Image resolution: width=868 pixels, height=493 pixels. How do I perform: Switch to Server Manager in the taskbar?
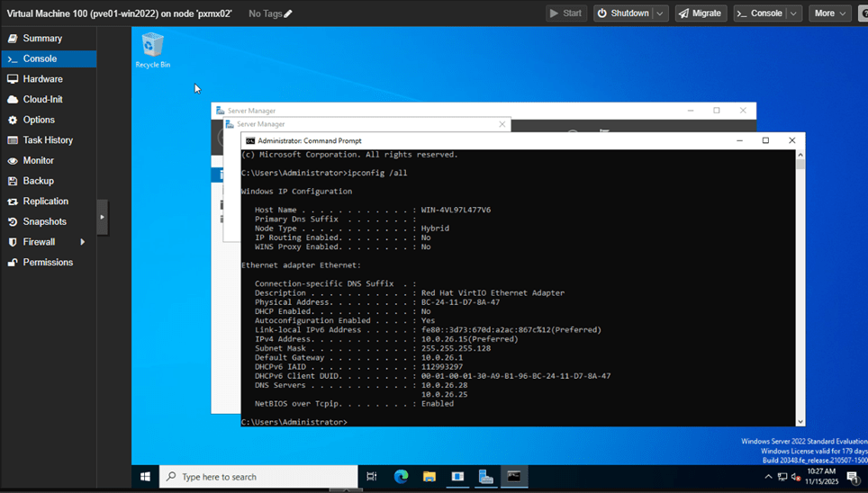(x=485, y=477)
